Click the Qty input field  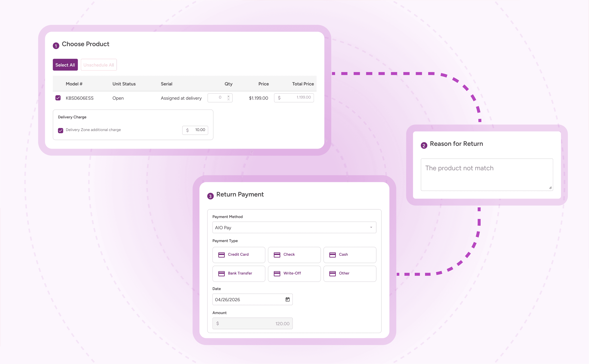220,97
